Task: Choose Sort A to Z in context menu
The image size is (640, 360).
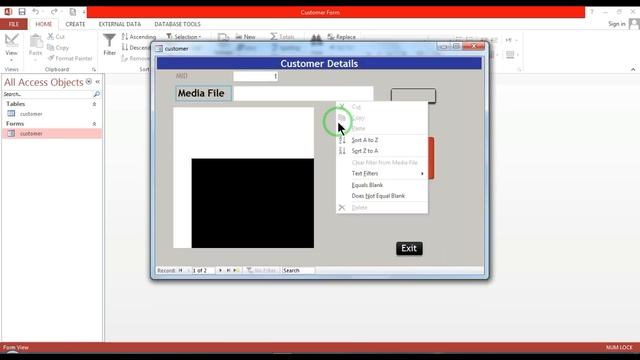Action: [x=382, y=140]
